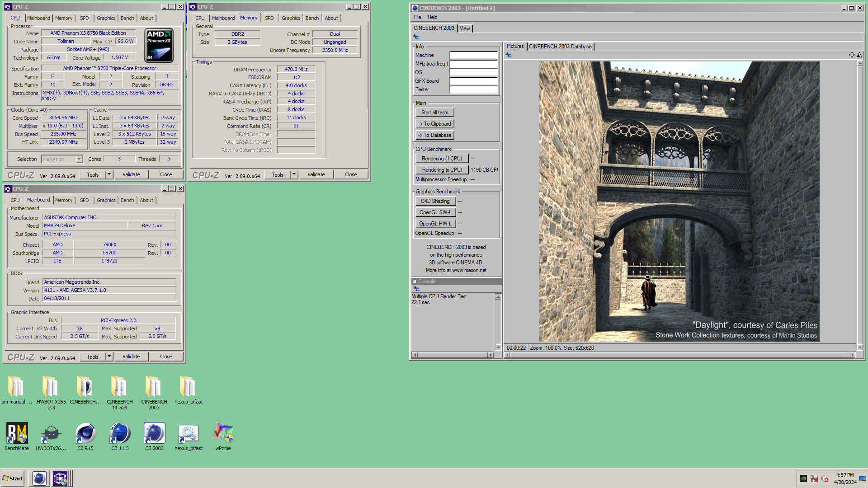Select the CB 11.5 desktop shortcut

coord(120,437)
